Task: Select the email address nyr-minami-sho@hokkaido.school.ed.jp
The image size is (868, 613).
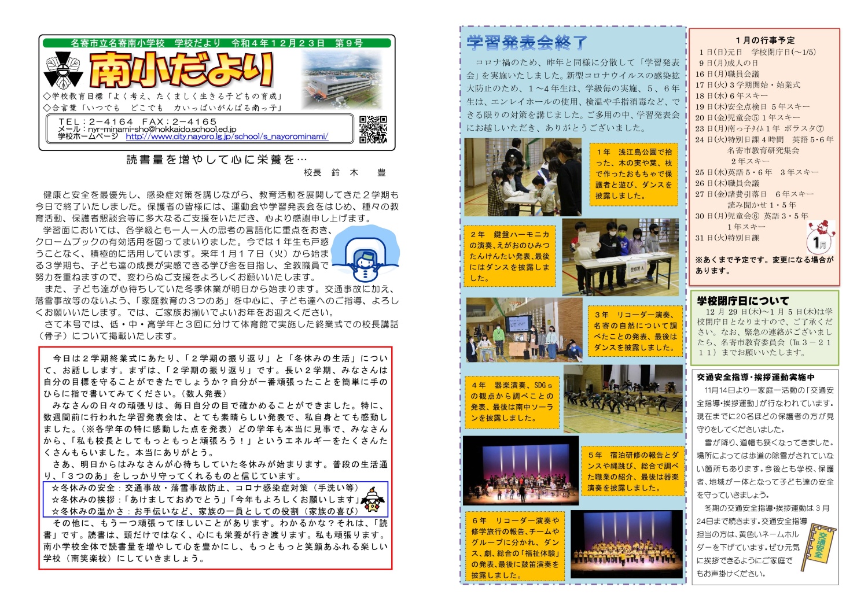Action: click(x=163, y=130)
